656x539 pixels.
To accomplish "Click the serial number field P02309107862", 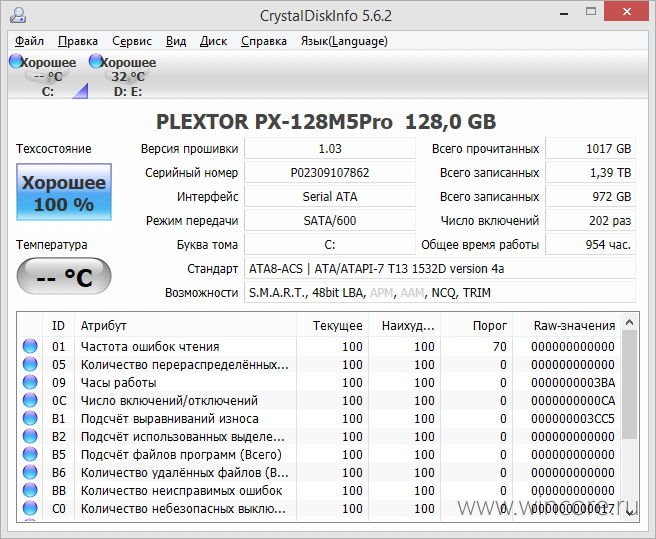I will coord(330,172).
